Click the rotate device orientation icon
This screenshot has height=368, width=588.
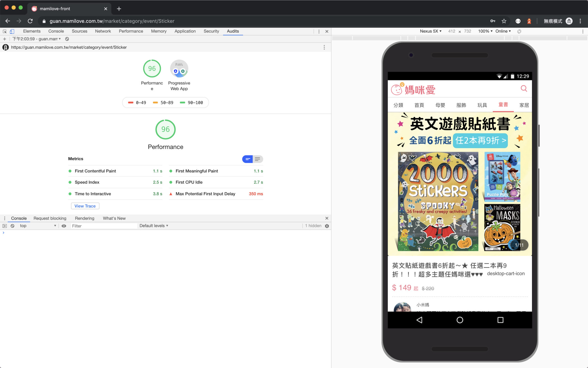(x=519, y=31)
